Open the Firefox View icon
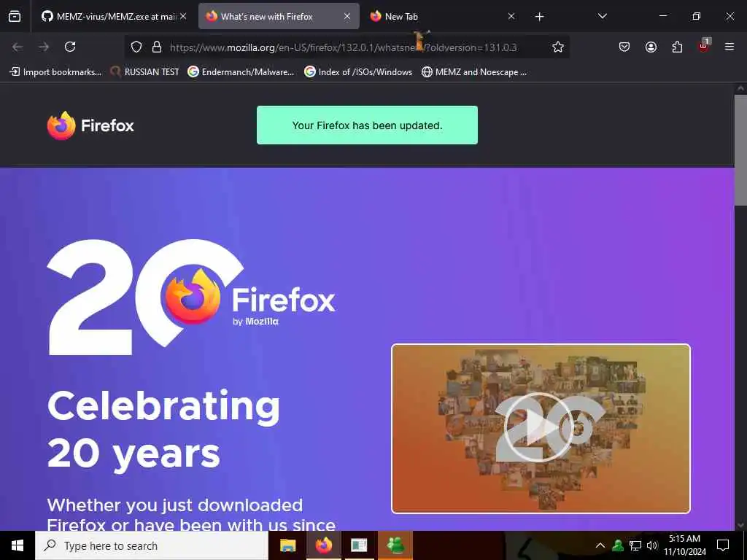The image size is (747, 560). (x=15, y=16)
